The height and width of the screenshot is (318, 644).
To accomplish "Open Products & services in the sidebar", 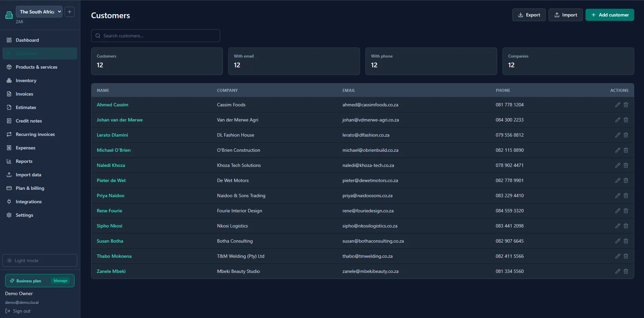I will (x=40, y=67).
